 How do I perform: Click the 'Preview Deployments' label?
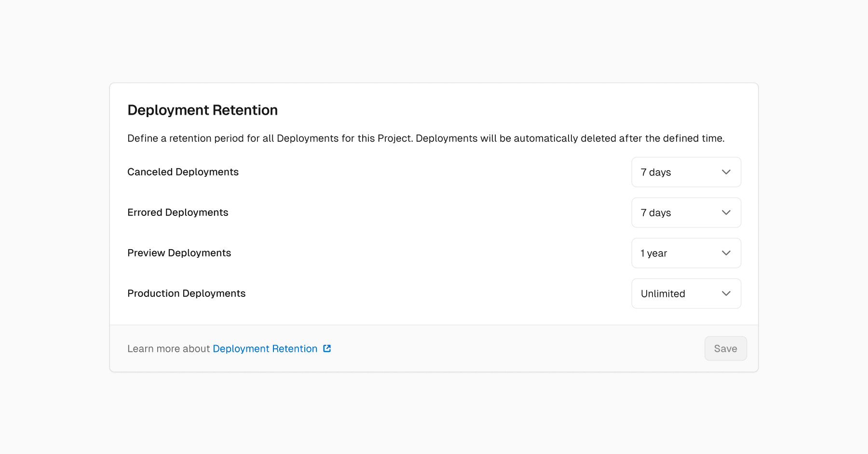[x=179, y=253]
